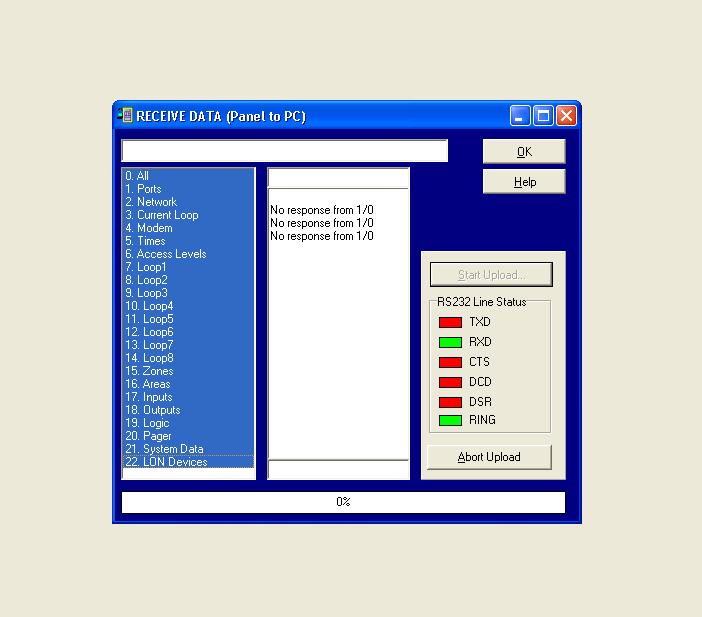Click the Receive Data title bar icon
The height and width of the screenshot is (617, 702).
tap(126, 116)
